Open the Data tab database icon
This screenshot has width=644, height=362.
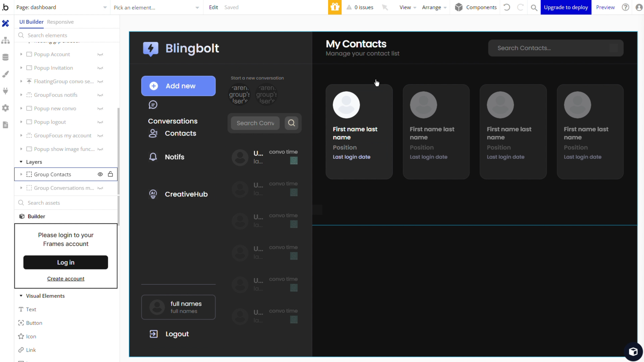point(5,57)
